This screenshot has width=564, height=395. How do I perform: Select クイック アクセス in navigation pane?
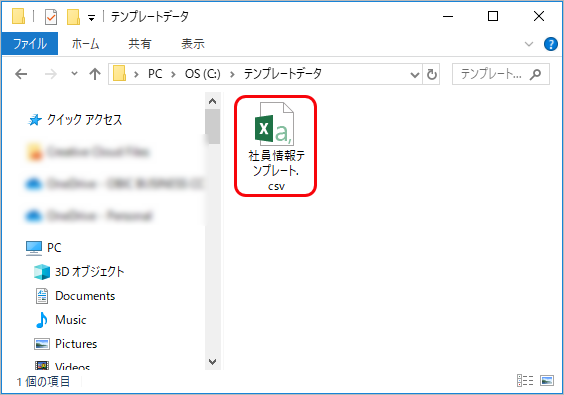point(85,119)
